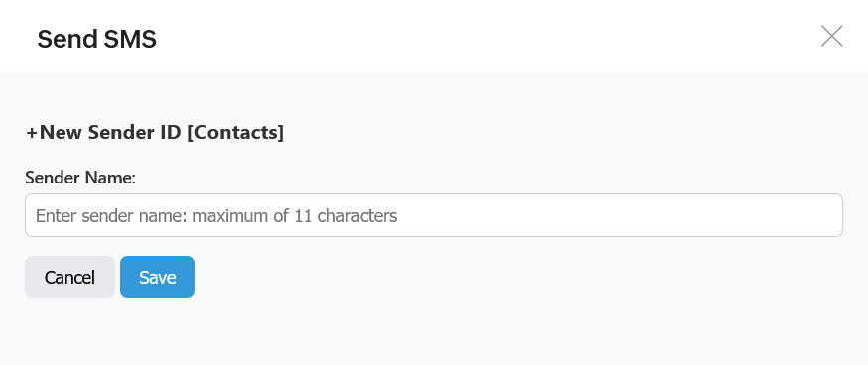This screenshot has height=365, width=868.
Task: Save the new sender ID
Action: [x=157, y=277]
